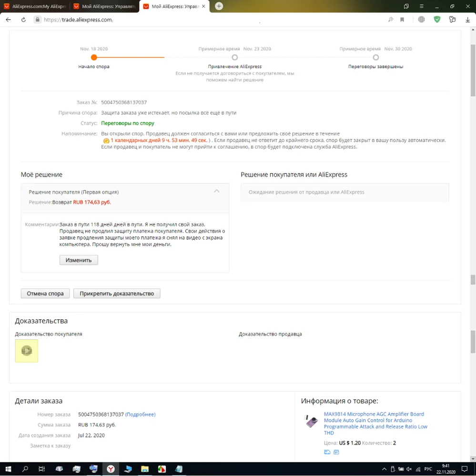Click the page vertical scrollbar thumb

click(473, 70)
